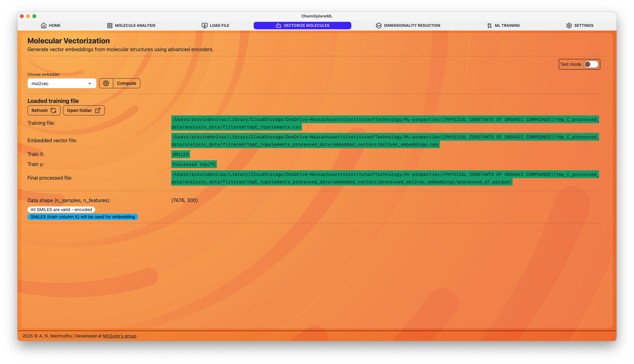The width and height of the screenshot is (634, 364).
Task: Select the VECTORIZE MOLECULES tab
Action: [x=302, y=26]
